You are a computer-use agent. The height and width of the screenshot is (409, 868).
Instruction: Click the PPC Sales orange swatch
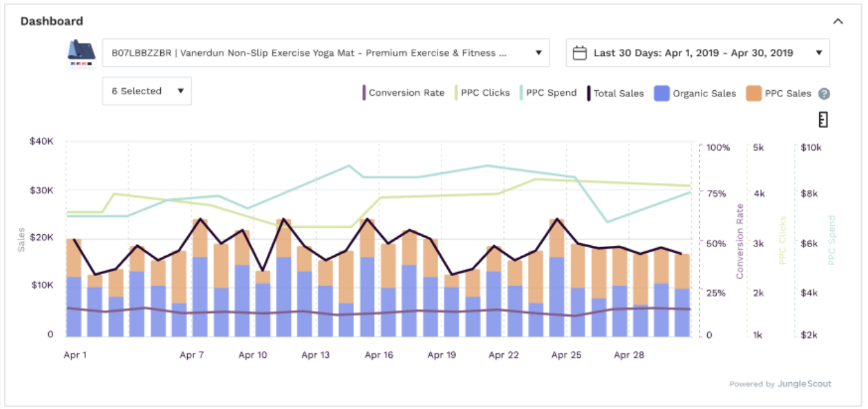754,94
